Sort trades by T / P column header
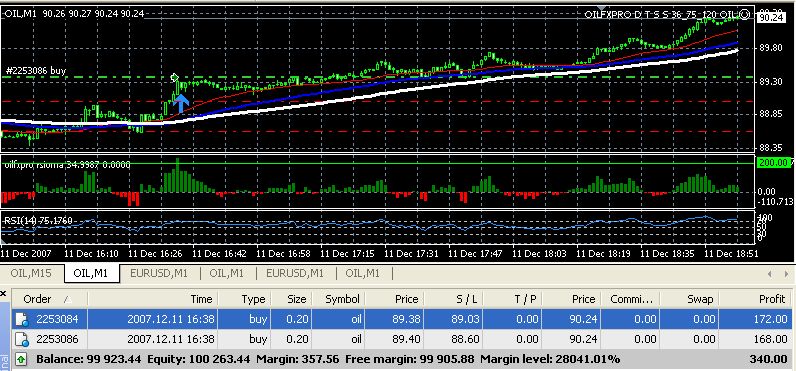The width and height of the screenshot is (796, 371). [513, 299]
